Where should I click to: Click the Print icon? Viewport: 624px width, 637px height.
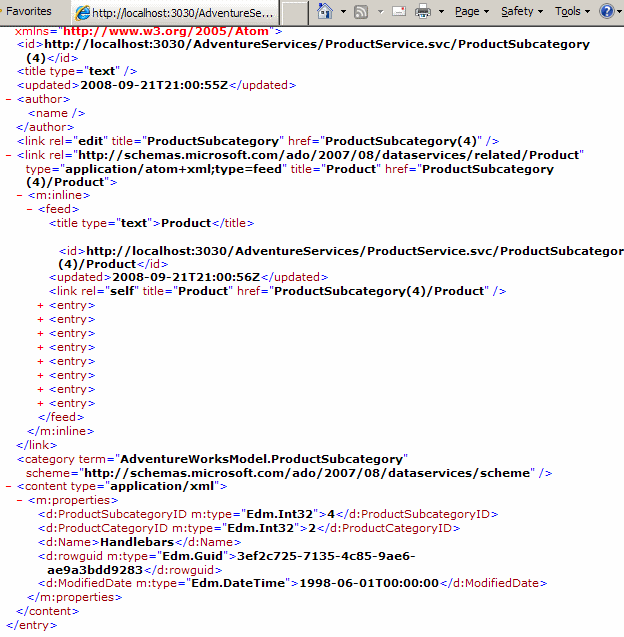click(422, 12)
